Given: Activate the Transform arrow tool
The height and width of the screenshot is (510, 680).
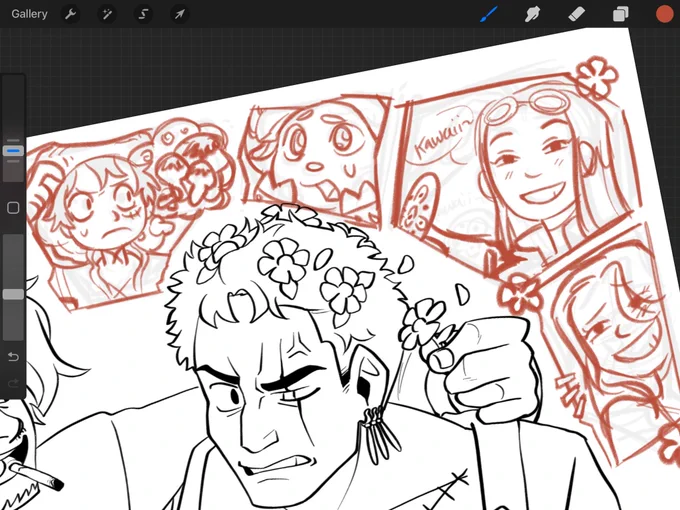Looking at the screenshot, I should pyautogui.click(x=180, y=14).
